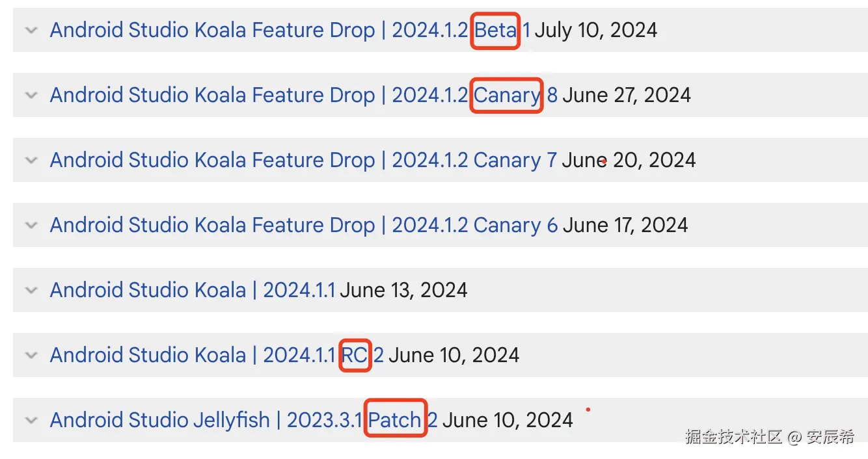Click the June 17, 2024 date text

(625, 226)
